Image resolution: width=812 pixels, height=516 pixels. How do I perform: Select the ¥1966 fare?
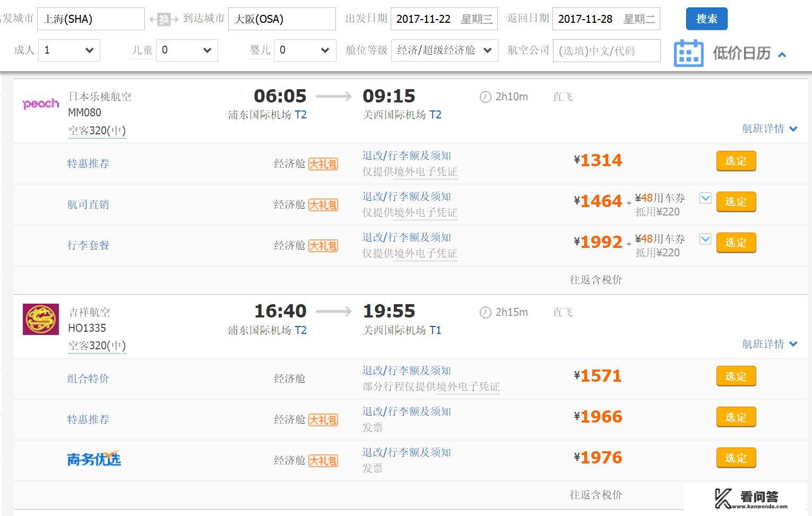[736, 417]
